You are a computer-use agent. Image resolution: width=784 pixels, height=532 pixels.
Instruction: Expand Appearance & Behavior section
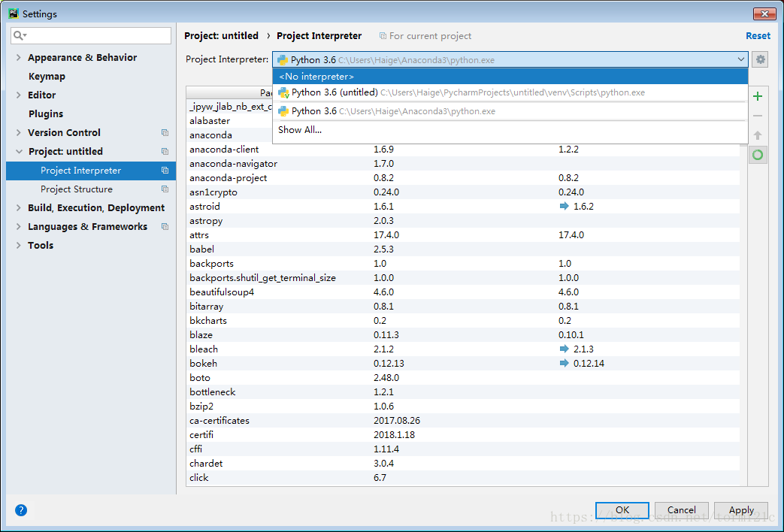(19, 58)
